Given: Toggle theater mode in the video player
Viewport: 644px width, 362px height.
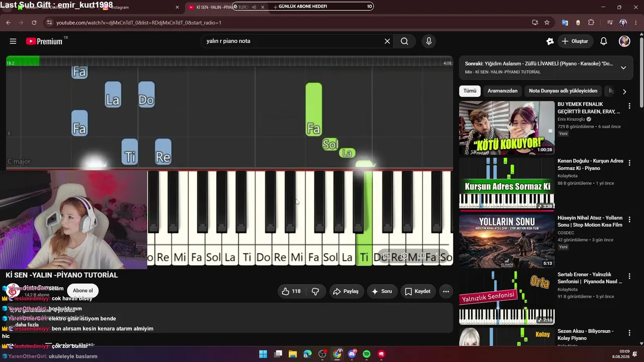Looking at the screenshot, I should (x=422, y=256).
